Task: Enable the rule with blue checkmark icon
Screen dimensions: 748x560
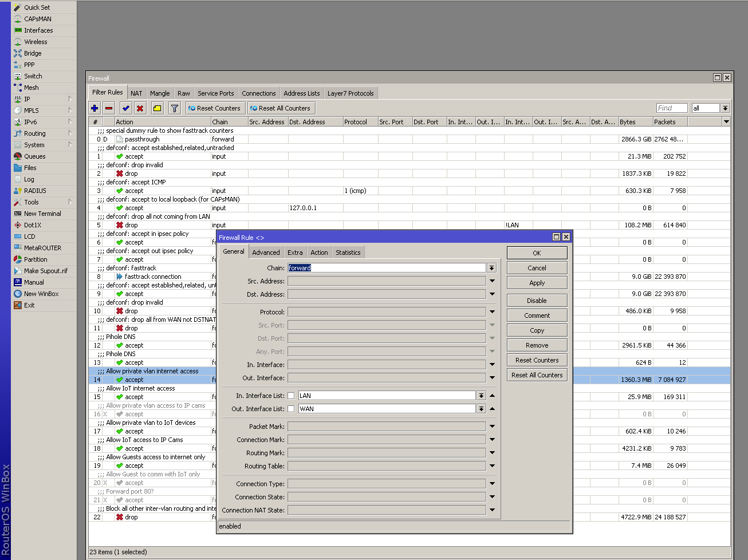Action: (x=126, y=108)
